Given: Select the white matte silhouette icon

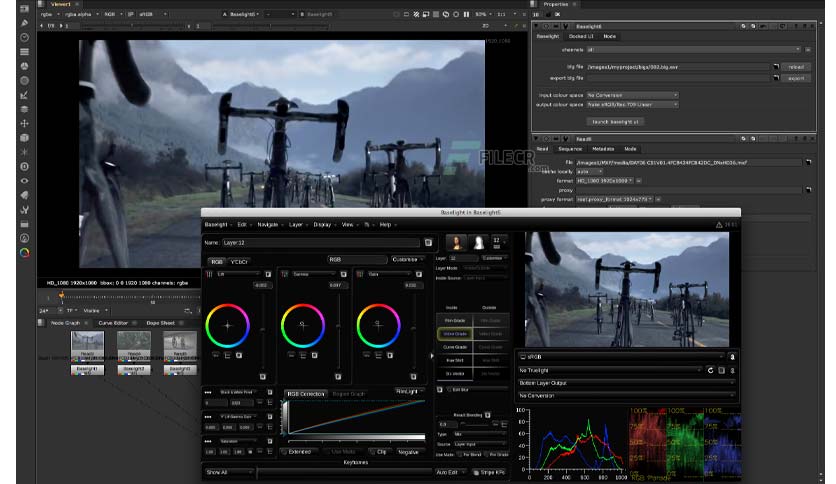Looking at the screenshot, I should 479,243.
